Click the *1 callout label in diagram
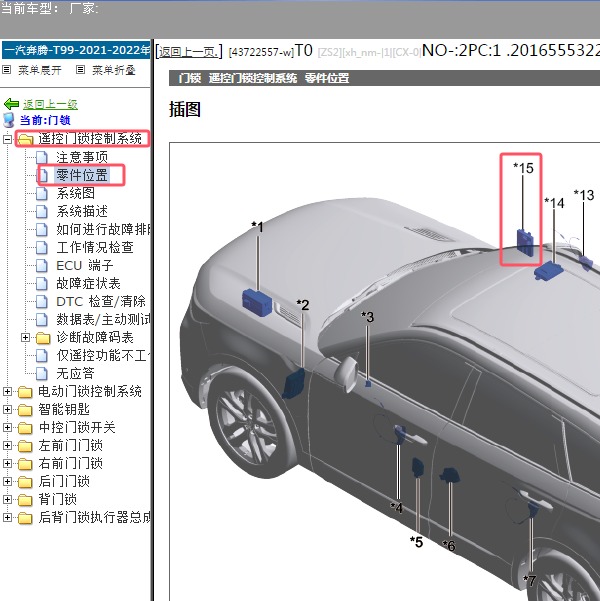Image resolution: width=600 pixels, height=601 pixels. coord(258,227)
